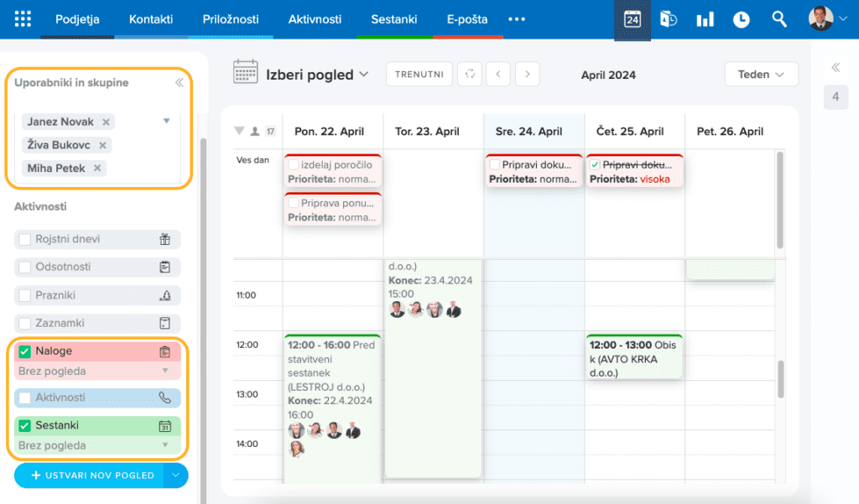The image size is (859, 504).
Task: Click the Trenutni button
Action: click(419, 75)
